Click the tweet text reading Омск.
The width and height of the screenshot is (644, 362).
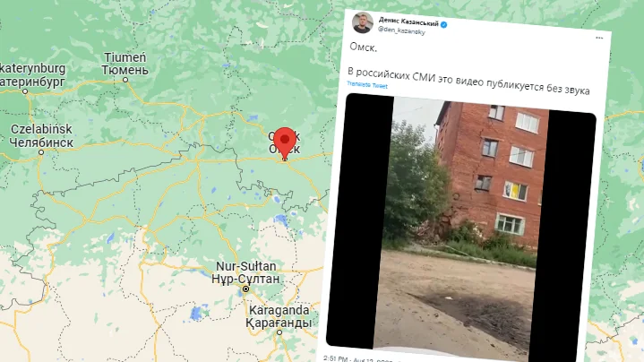click(363, 47)
